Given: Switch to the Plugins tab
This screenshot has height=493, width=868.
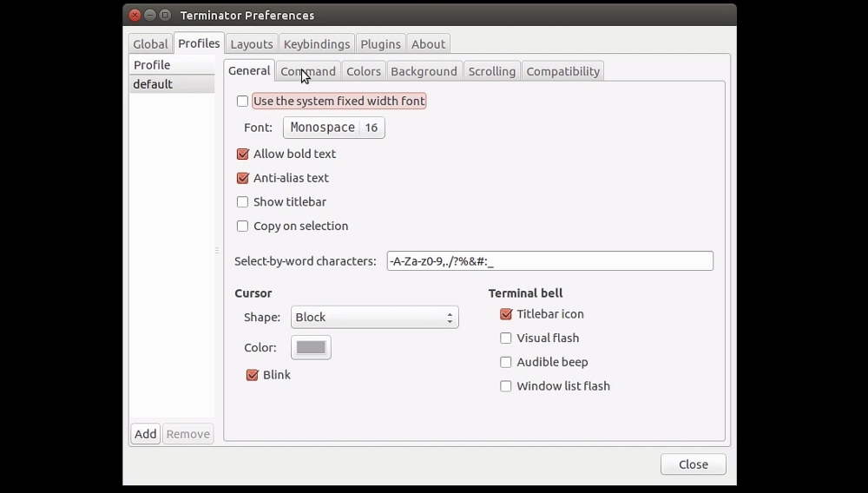Looking at the screenshot, I should (380, 44).
